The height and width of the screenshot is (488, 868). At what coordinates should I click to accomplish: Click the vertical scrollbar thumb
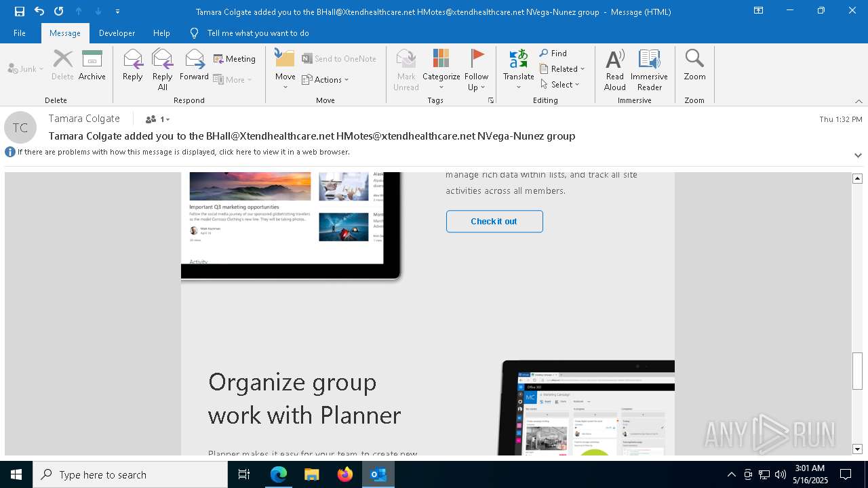(x=857, y=371)
